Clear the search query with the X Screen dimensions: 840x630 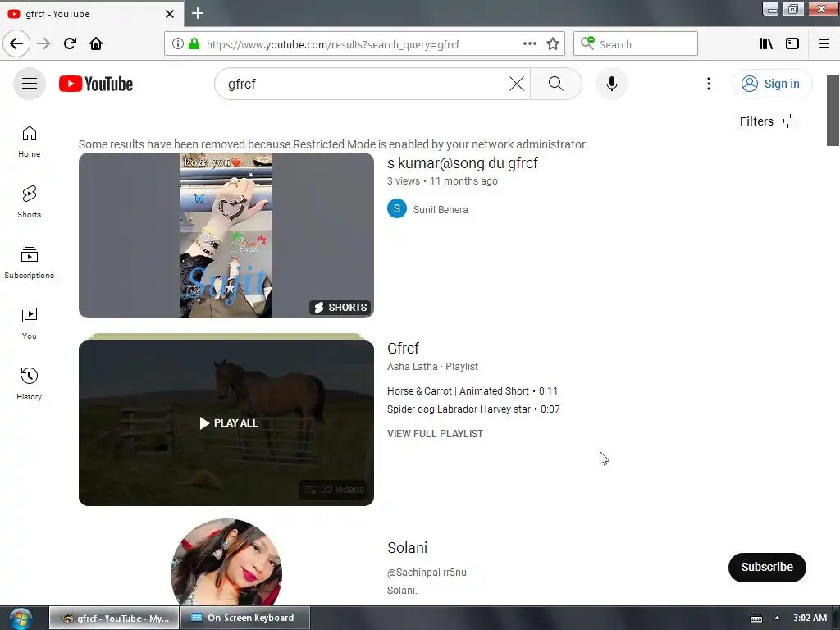click(517, 84)
